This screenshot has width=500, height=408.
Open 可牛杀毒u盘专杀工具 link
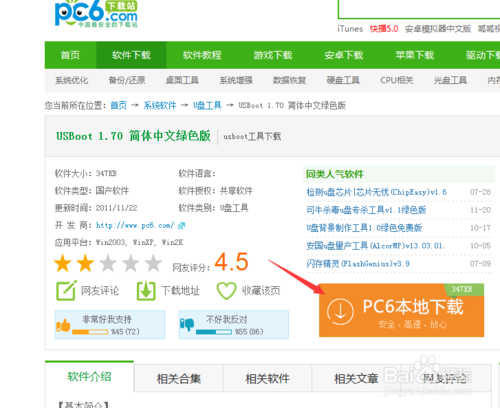(x=366, y=210)
